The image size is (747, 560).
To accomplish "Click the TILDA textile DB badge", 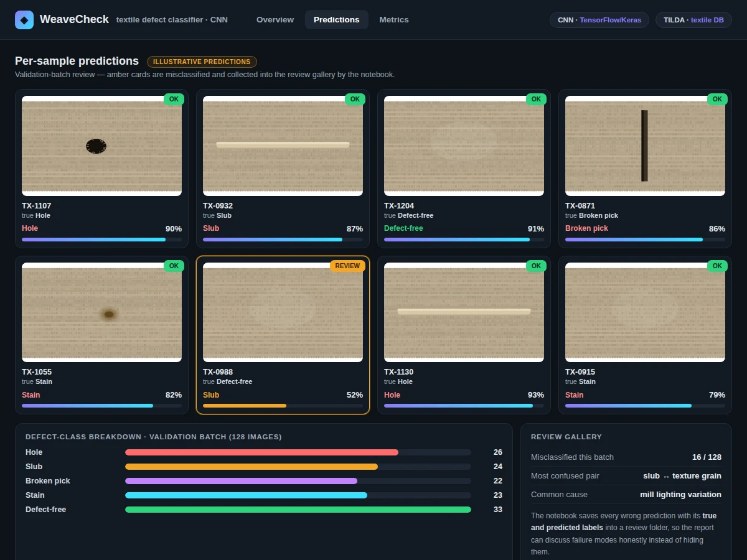I will (x=693, y=20).
